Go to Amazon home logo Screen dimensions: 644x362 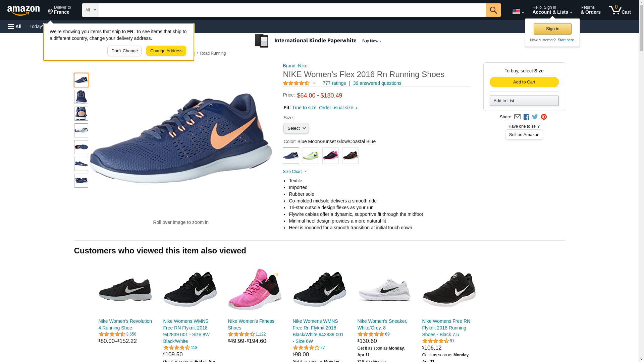(x=23, y=10)
